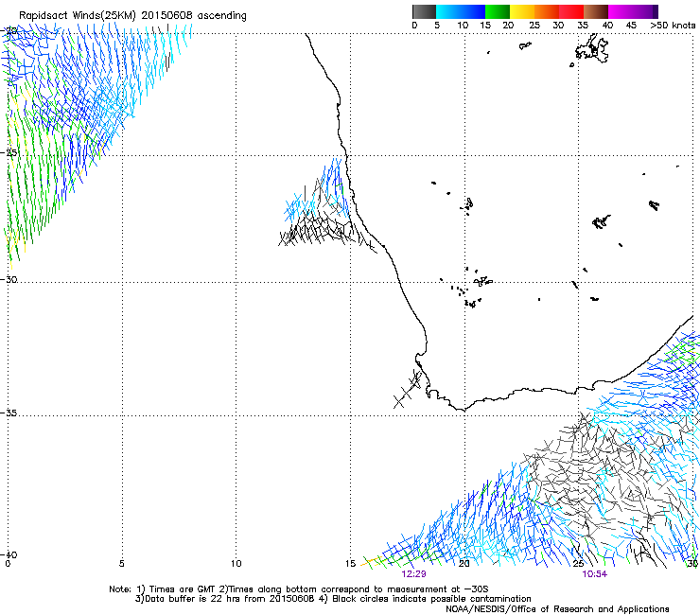Click the legend tick label '45'
Image resolution: width=700 pixels, height=615 pixels.
point(631,26)
